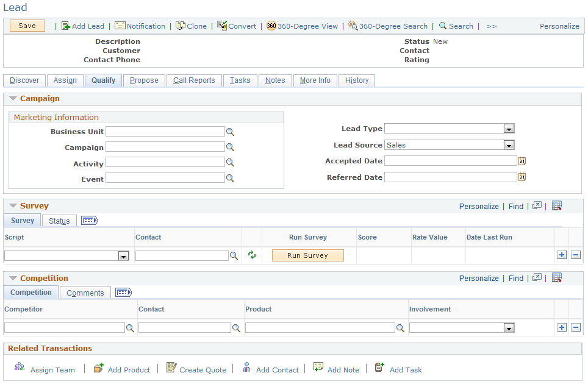Click the Assign Team icon
The image size is (588, 384).
click(20, 366)
